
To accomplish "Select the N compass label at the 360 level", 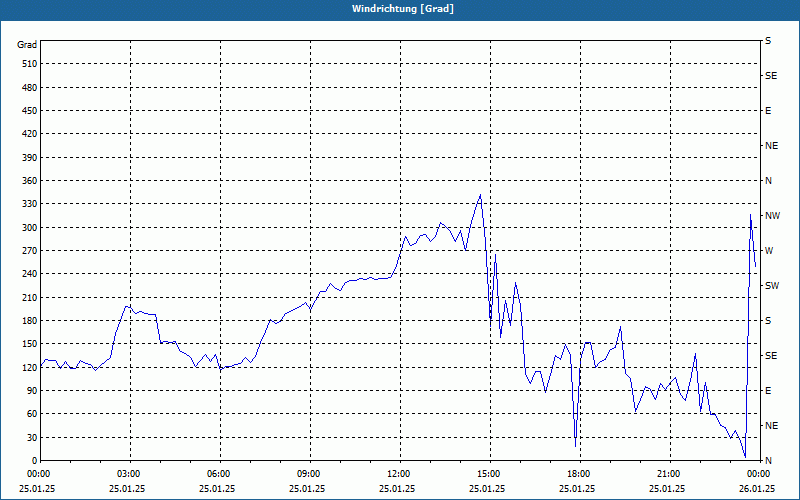I will coord(768,181).
